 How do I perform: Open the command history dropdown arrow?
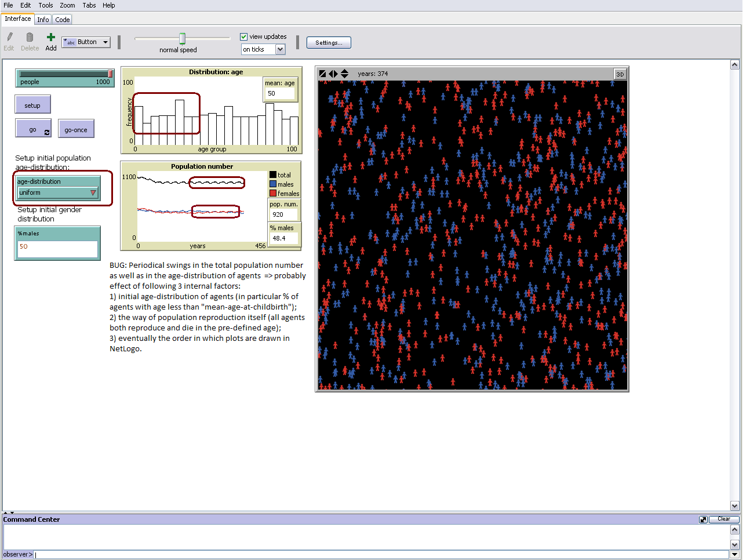coord(734,555)
